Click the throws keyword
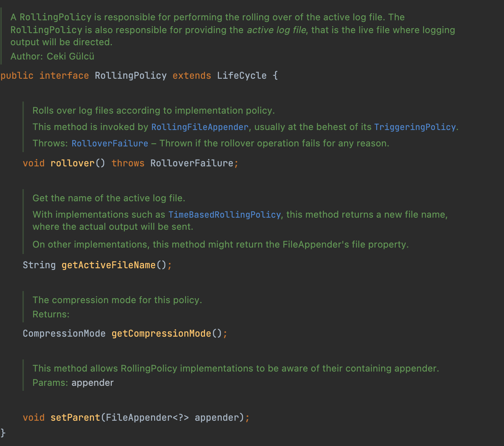This screenshot has height=446, width=504. point(128,163)
